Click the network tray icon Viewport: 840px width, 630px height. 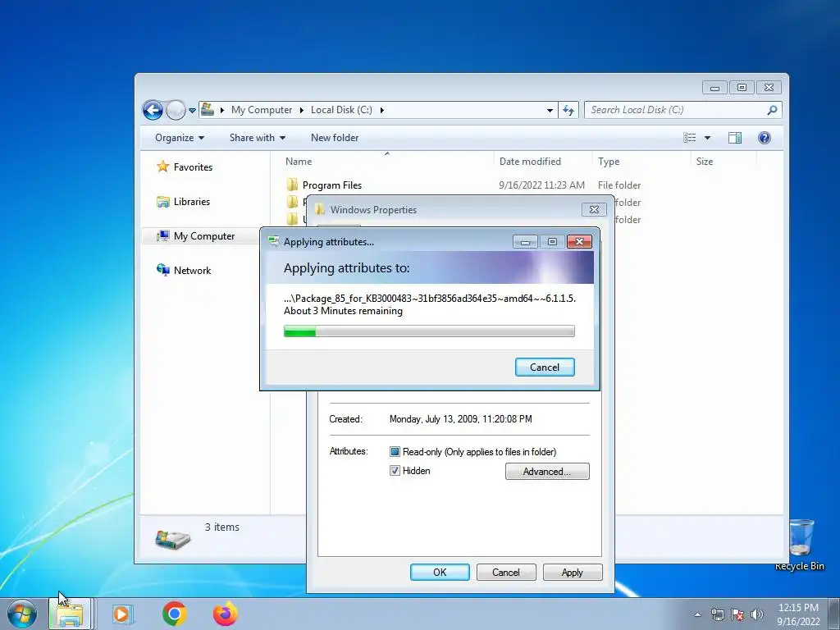717,614
